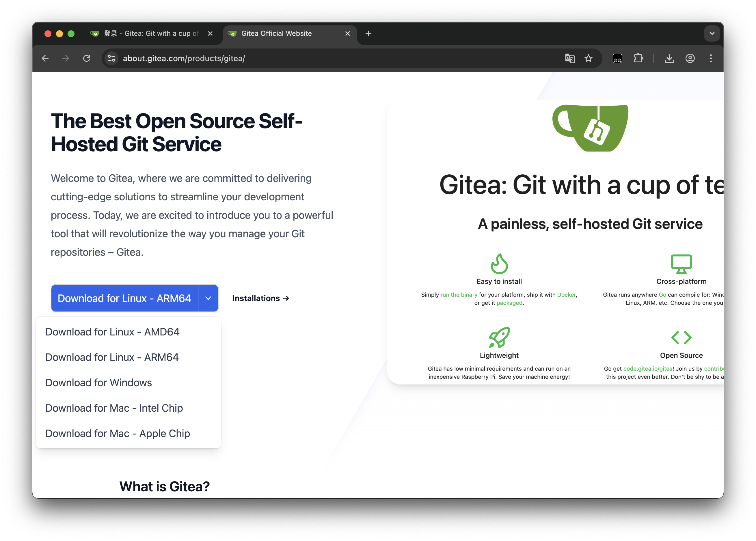
Task: Choose Download for Windows from list
Action: [x=99, y=383]
